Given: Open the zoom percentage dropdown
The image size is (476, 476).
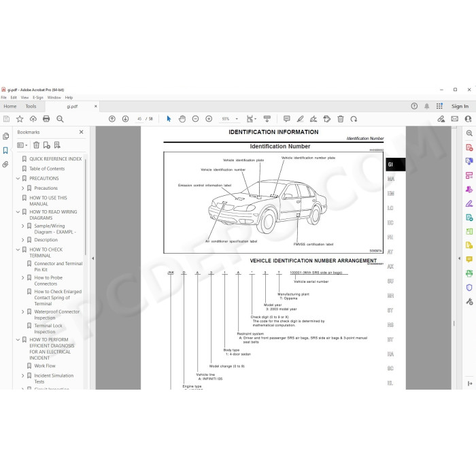Looking at the screenshot, I should coord(237,119).
